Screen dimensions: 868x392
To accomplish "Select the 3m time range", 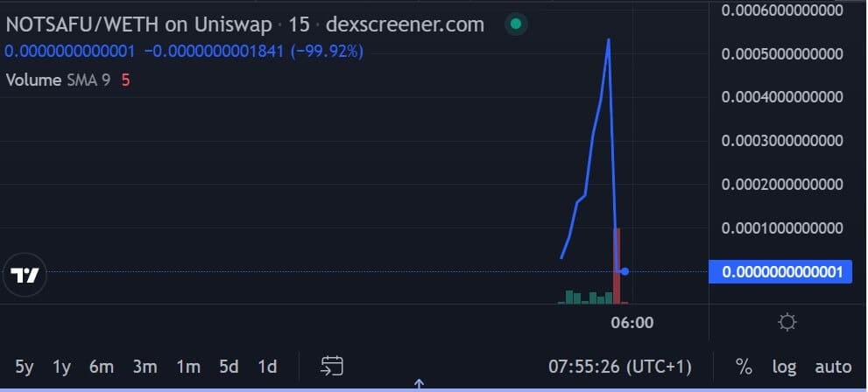I will pyautogui.click(x=145, y=367).
